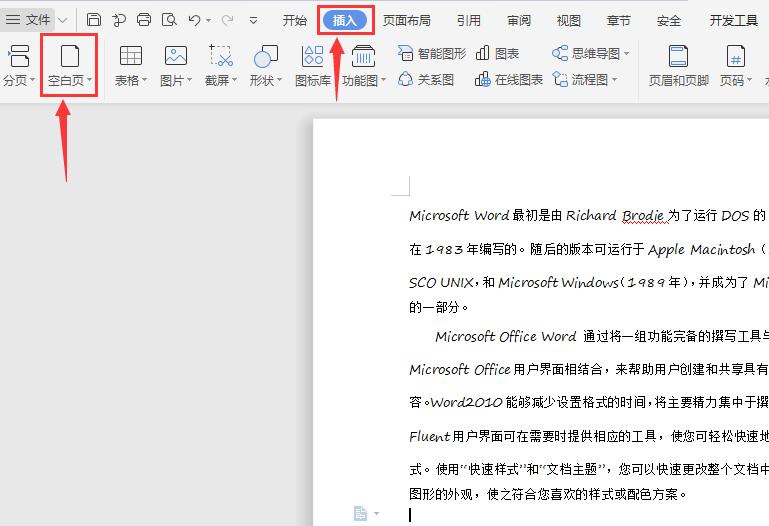Click the Relationship Diagram (关系图) button

pyautogui.click(x=426, y=79)
